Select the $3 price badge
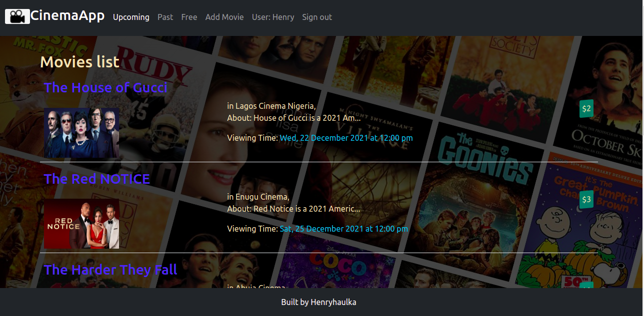The image size is (644, 316). click(586, 200)
